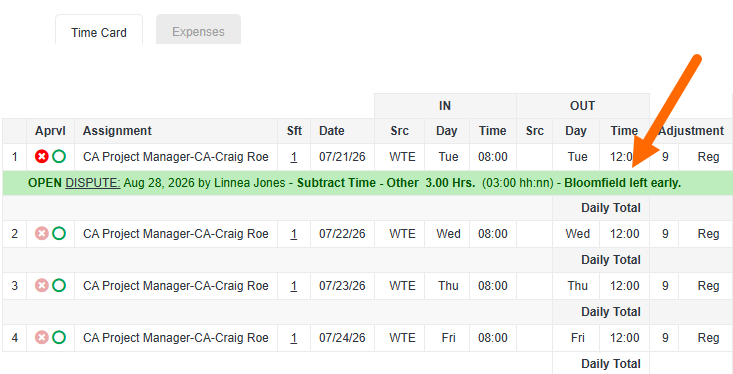Click the Aprvl column header
733x374 pixels.
click(50, 131)
